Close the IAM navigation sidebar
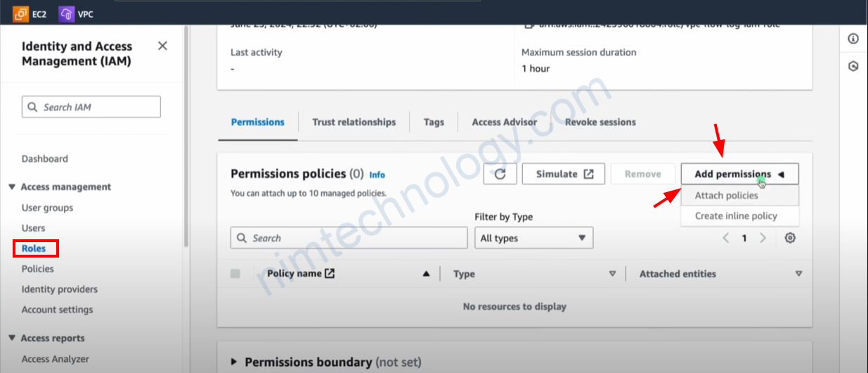The height and width of the screenshot is (373, 868). [x=162, y=46]
